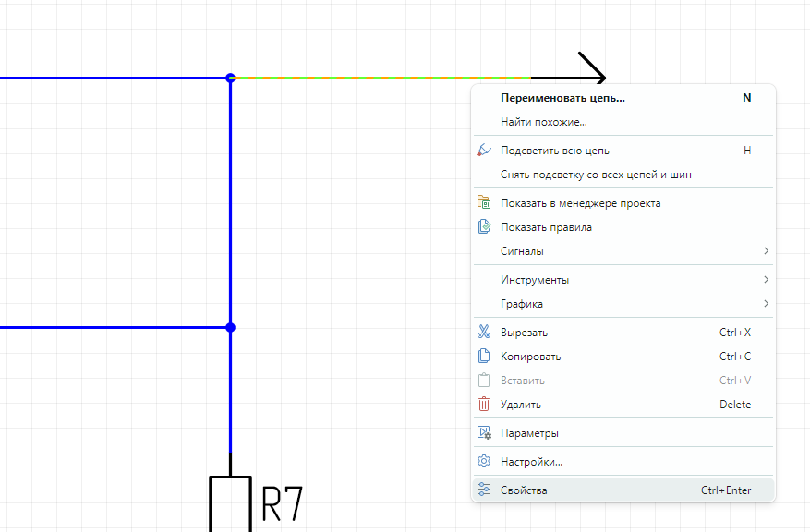Open the 'Графика' submenu
Screen dimensions: 810x532
click(x=623, y=304)
